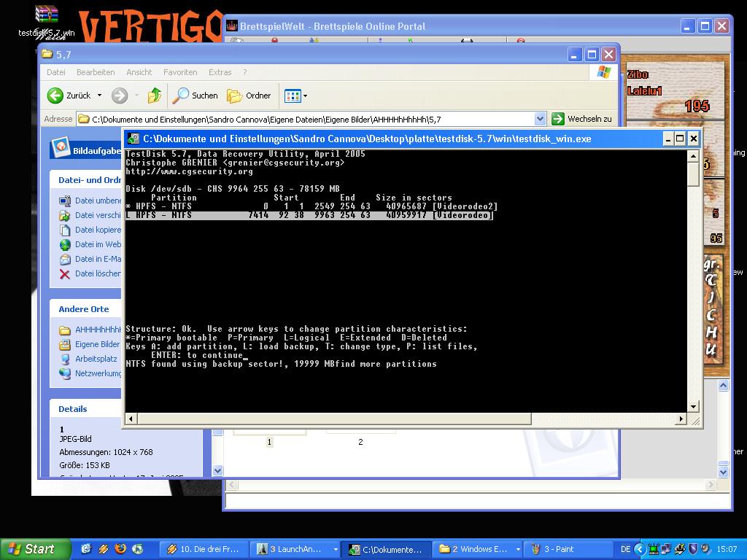Click the testdisk console window system icon
This screenshot has height=560, width=747.
click(133, 139)
